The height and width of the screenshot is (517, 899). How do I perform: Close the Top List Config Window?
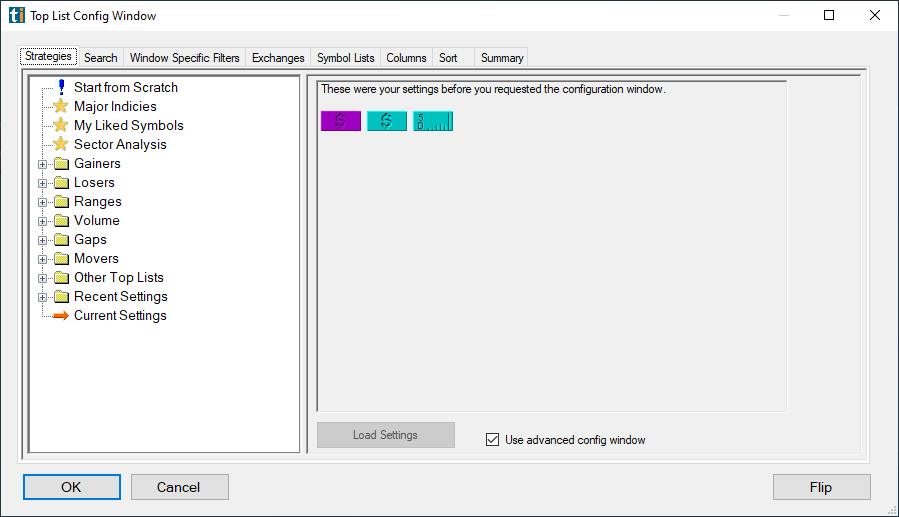pyautogui.click(x=875, y=15)
